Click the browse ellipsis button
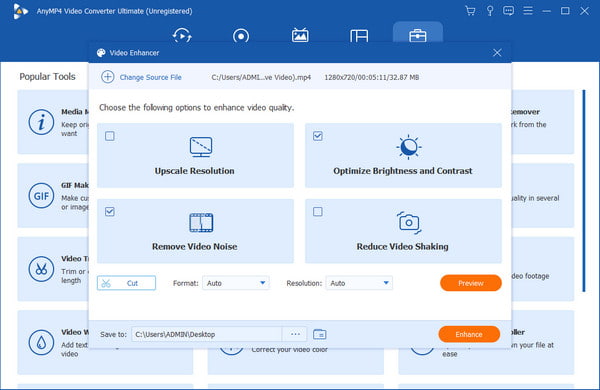The image size is (600, 390). (295, 335)
